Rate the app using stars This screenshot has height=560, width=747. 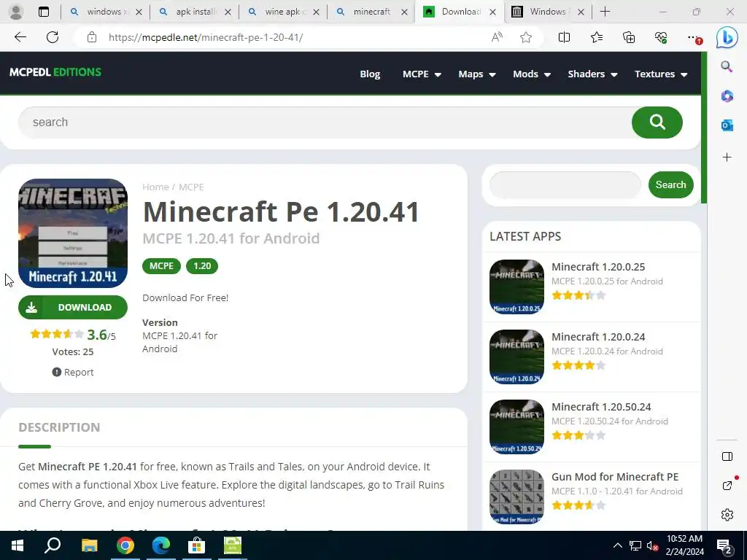[56, 334]
